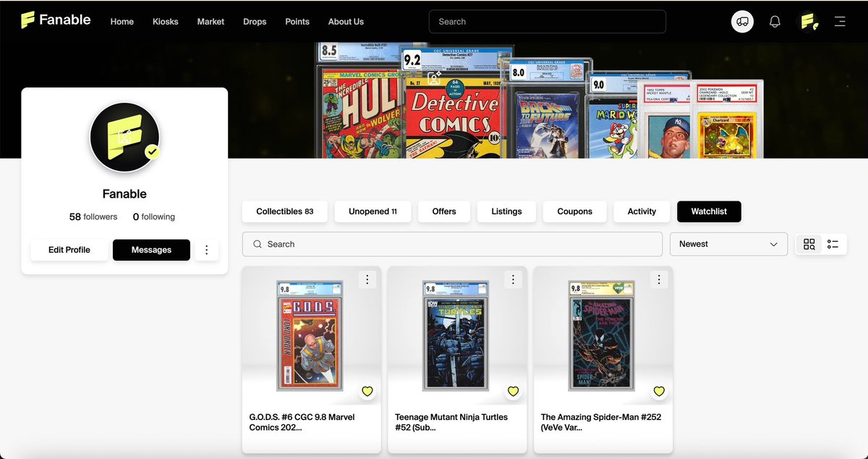Switch to Unopened 11 tab
The height and width of the screenshot is (459, 868).
point(373,211)
